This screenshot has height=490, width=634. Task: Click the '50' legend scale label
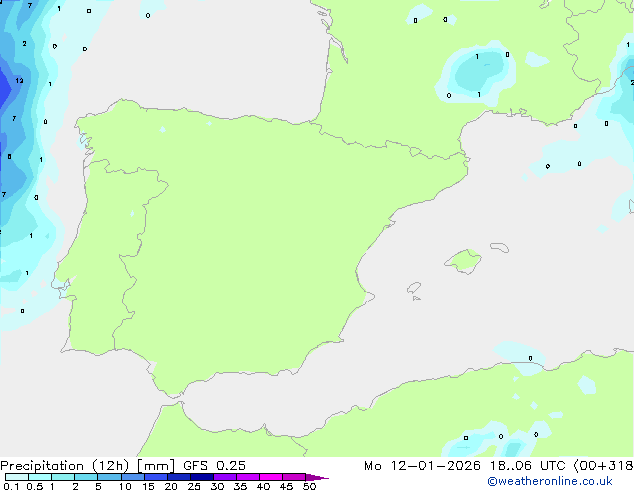click(309, 486)
